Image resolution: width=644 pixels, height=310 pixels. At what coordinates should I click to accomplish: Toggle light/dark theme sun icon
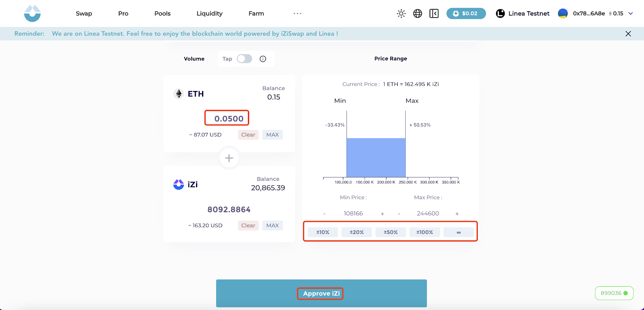coord(401,14)
